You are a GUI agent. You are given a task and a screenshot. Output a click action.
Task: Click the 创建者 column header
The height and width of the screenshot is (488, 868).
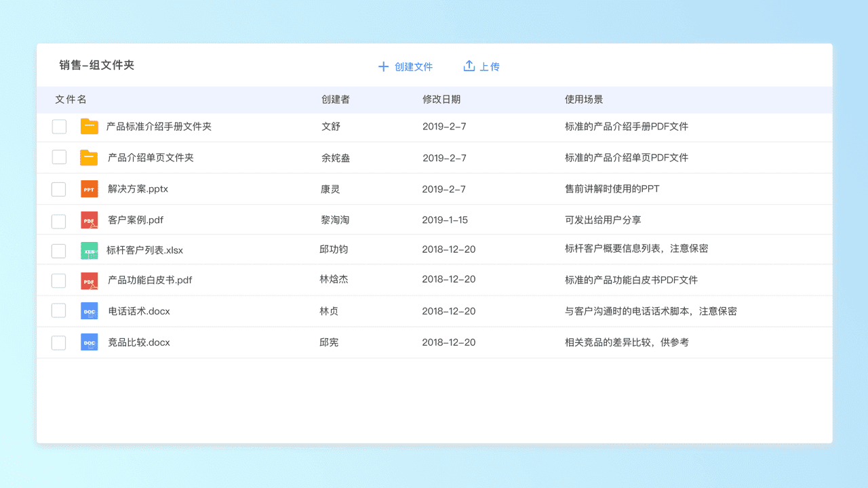point(335,100)
